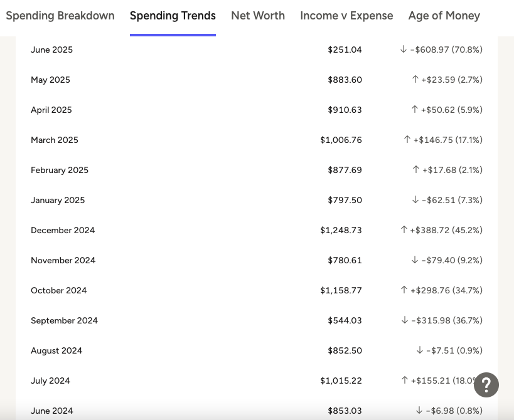The image size is (514, 420).
Task: Click the downward trend arrow for June 2025
Action: click(403, 50)
